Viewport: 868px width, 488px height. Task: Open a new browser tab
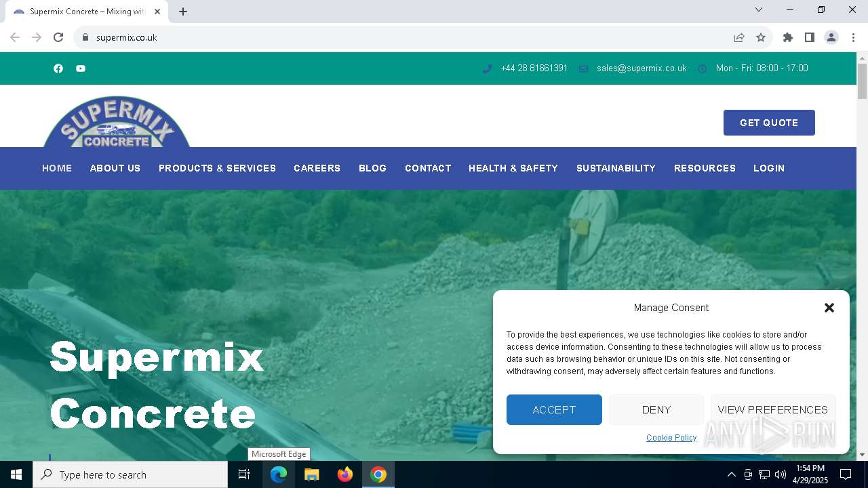(x=183, y=12)
